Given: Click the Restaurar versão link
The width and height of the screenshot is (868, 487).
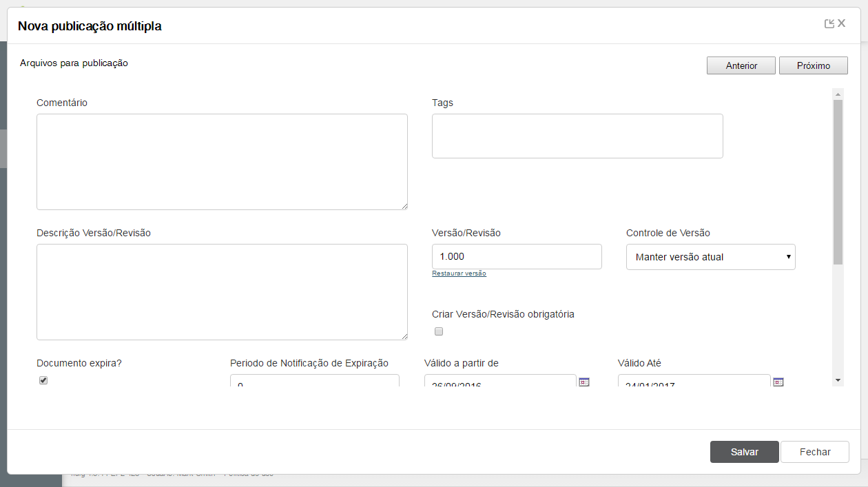Looking at the screenshot, I should pyautogui.click(x=459, y=273).
